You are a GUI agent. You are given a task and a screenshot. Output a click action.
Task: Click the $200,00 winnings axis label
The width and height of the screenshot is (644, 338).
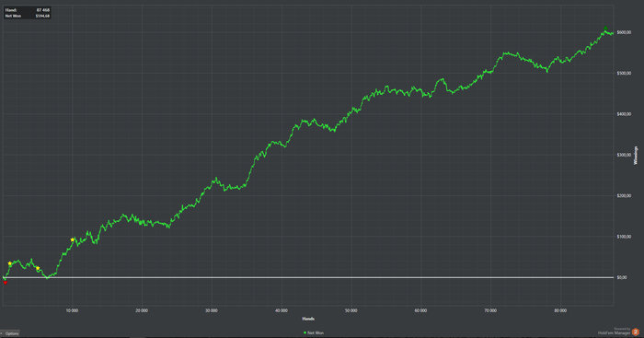click(624, 196)
